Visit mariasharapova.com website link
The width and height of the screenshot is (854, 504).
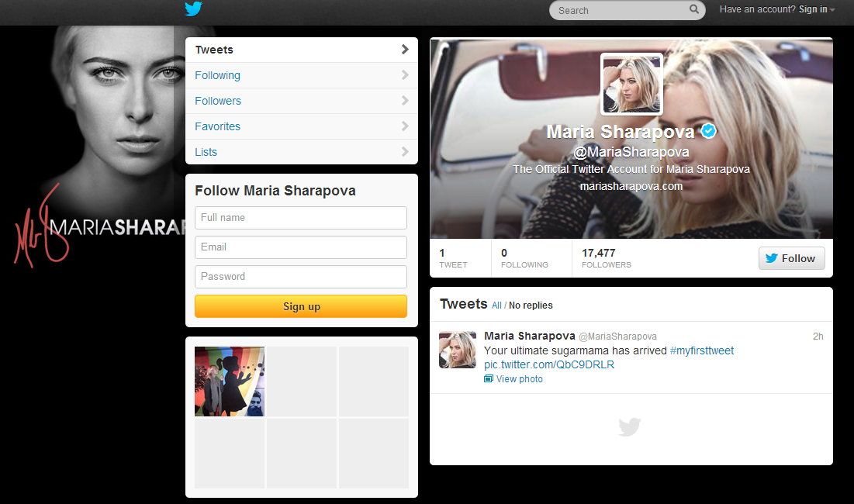(x=631, y=186)
